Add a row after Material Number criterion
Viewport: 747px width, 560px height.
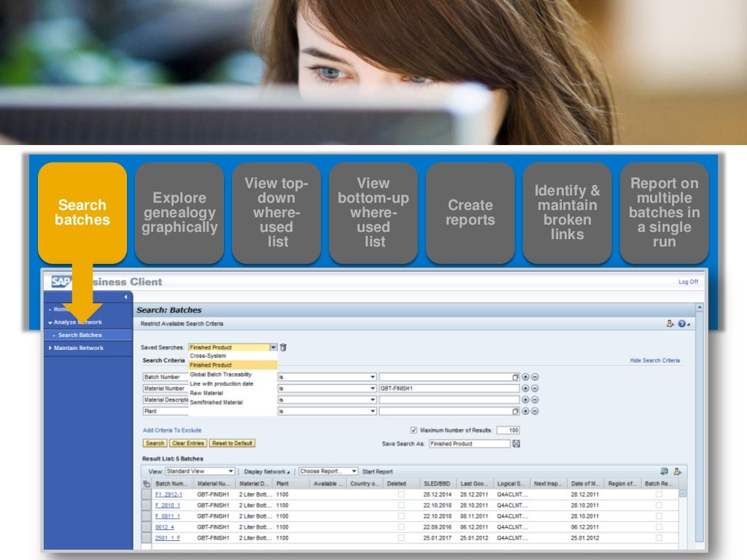525,388
